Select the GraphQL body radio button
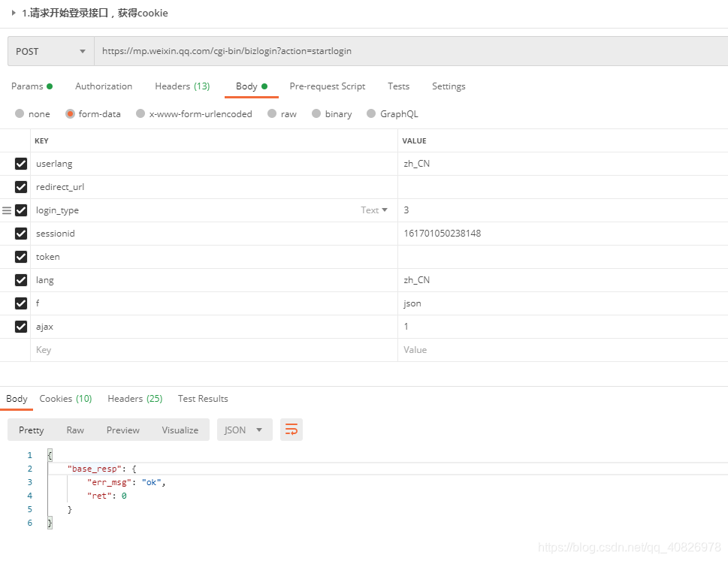This screenshot has height=561, width=728. click(371, 113)
